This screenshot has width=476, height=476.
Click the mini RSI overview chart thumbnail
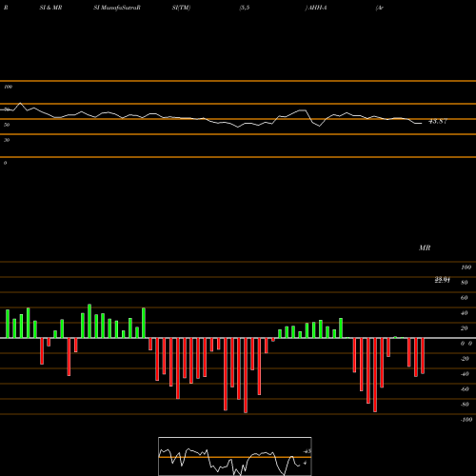235,456
